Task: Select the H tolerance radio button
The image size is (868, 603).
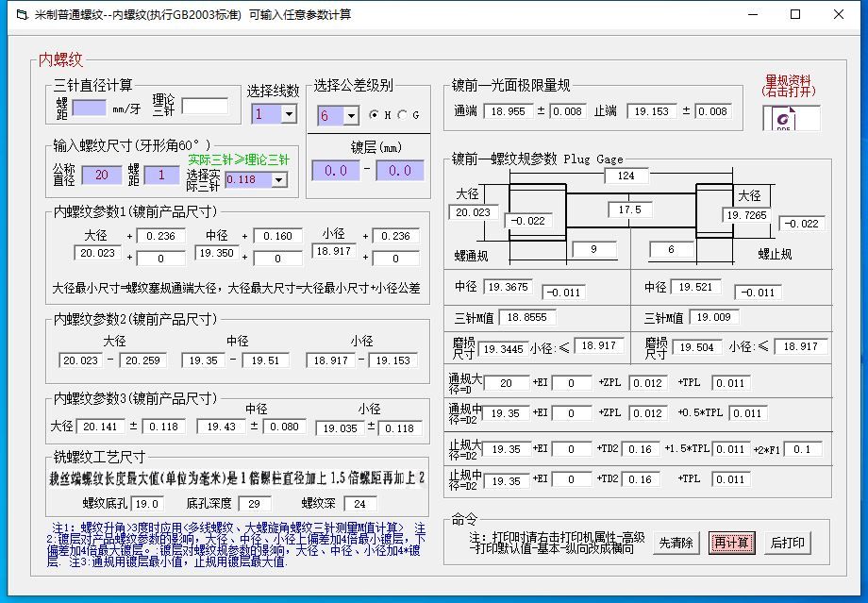Action: [375, 114]
